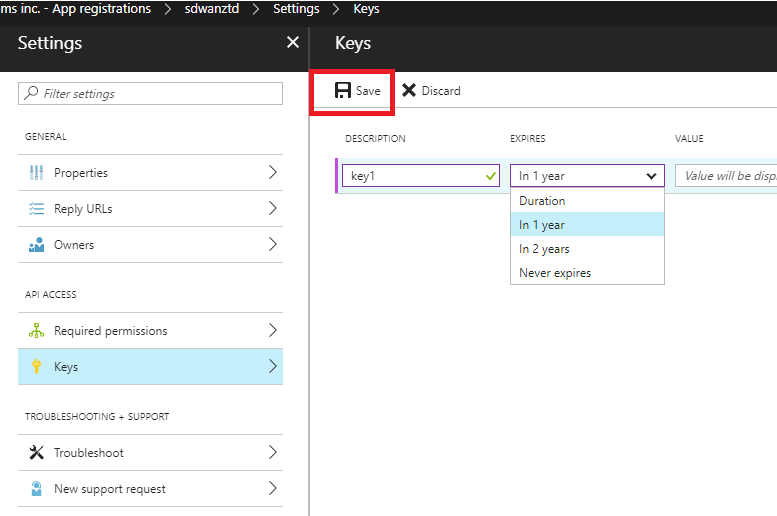Screen dimensions: 777x516
Task: Expand the Troubleshoot chevron arrow
Action: coord(273,452)
